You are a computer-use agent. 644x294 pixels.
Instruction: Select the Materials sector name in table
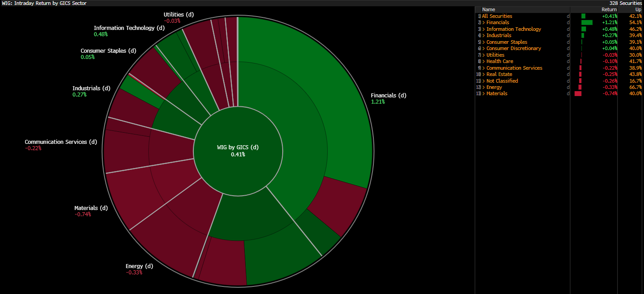tap(497, 93)
